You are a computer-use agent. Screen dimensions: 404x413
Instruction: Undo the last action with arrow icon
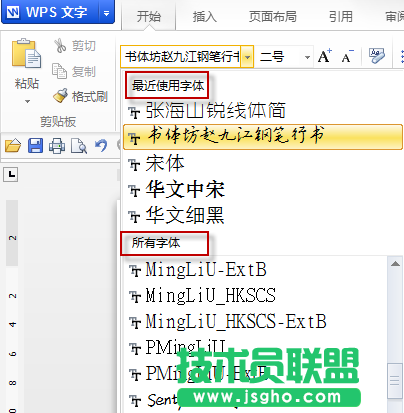click(x=101, y=146)
